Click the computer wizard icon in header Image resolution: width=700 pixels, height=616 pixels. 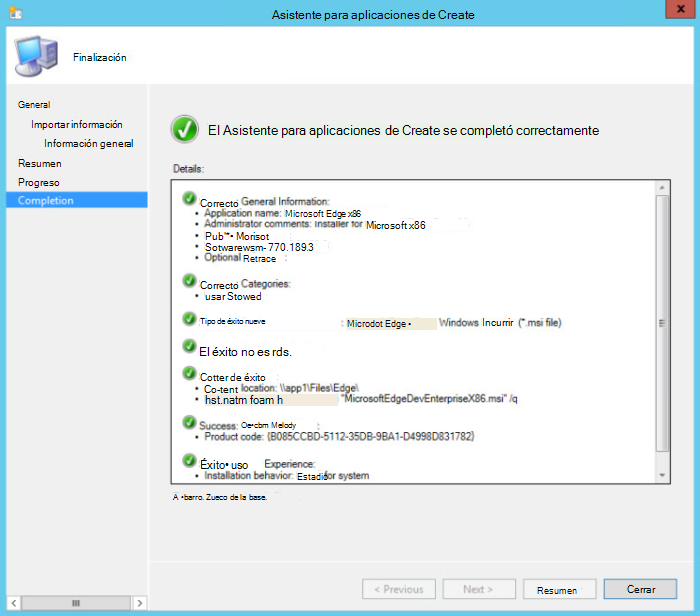(36, 56)
